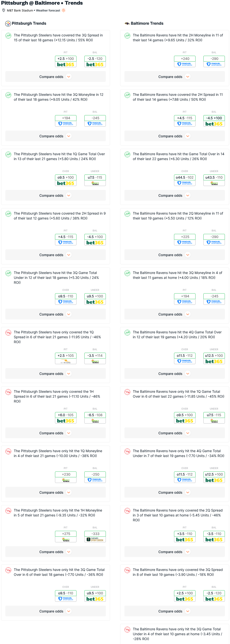The image size is (230, 644).
Task: Click the Baltimore Ravens logo icon
Action: click(x=127, y=23)
